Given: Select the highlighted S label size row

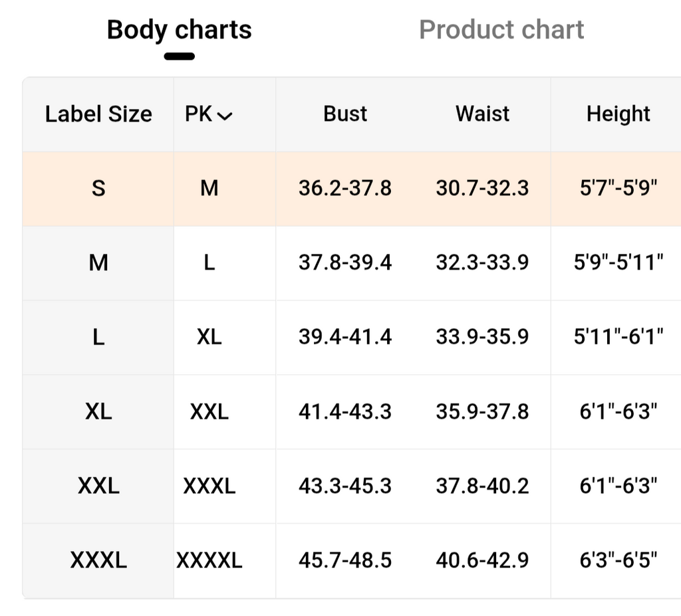Looking at the screenshot, I should 98,189.
